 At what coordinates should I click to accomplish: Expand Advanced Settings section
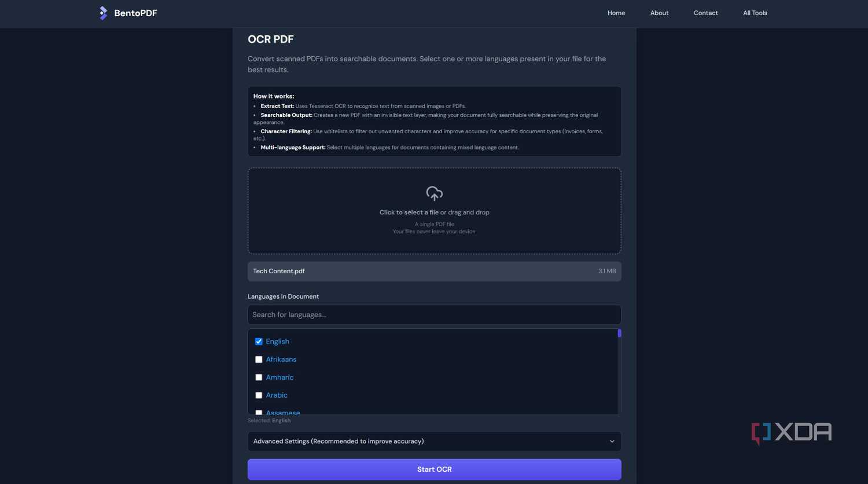(x=434, y=441)
